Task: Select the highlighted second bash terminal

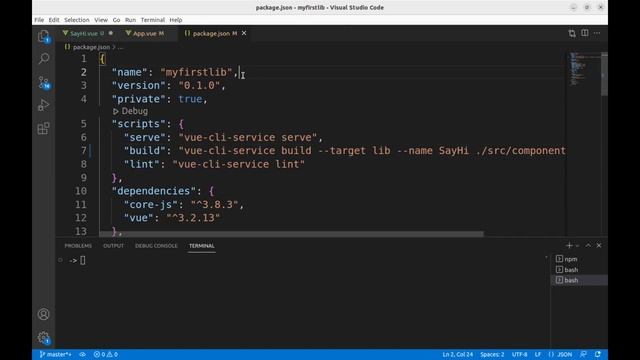Action: [x=579, y=280]
